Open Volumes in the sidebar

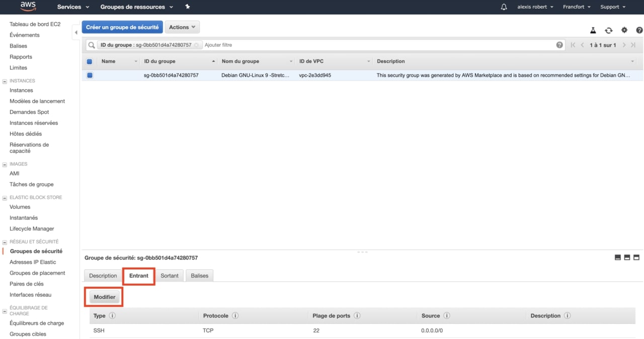20,207
